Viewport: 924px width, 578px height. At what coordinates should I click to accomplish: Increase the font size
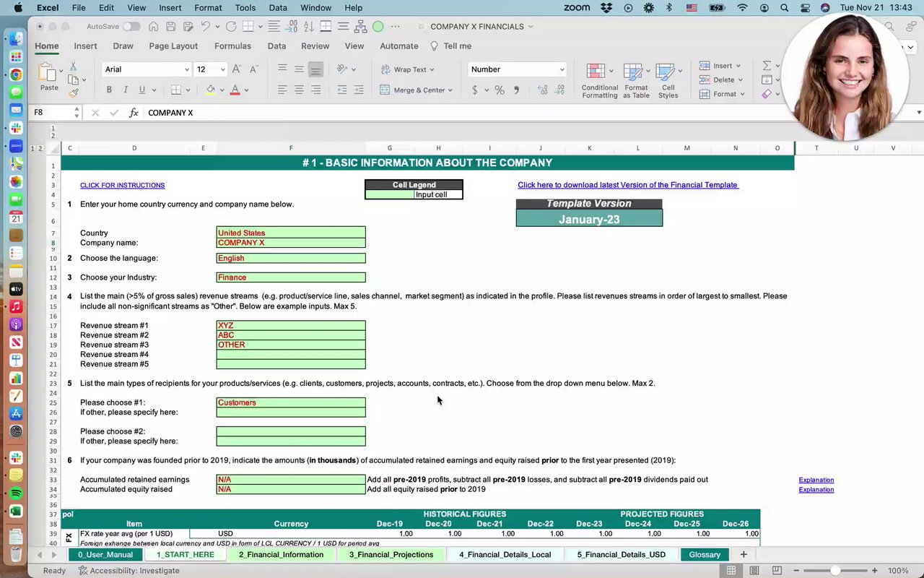[237, 69]
